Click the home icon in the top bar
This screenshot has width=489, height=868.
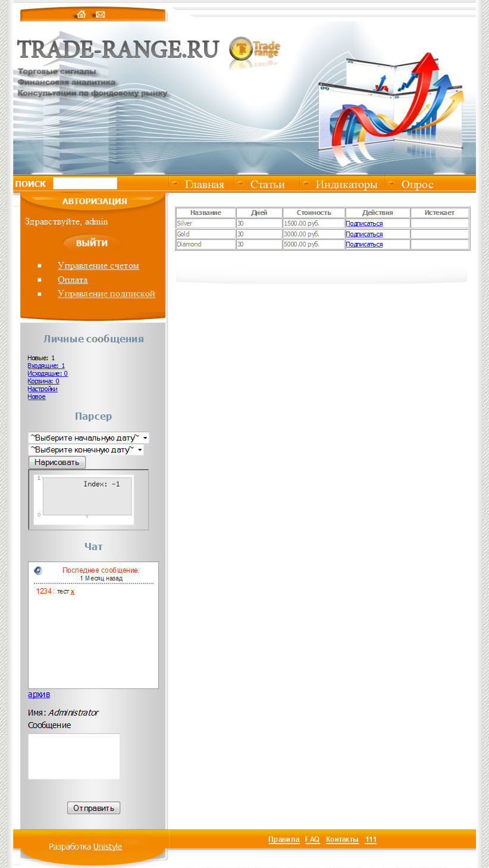81,14
